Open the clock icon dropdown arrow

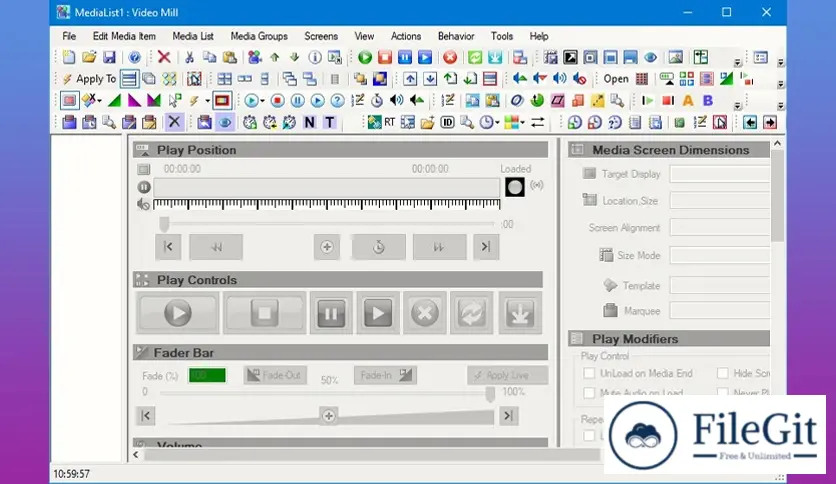coord(497,123)
